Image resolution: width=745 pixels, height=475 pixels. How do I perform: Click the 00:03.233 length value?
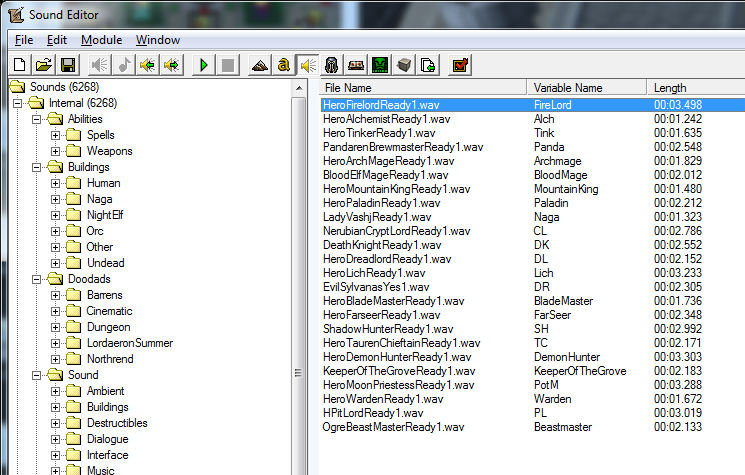click(678, 273)
